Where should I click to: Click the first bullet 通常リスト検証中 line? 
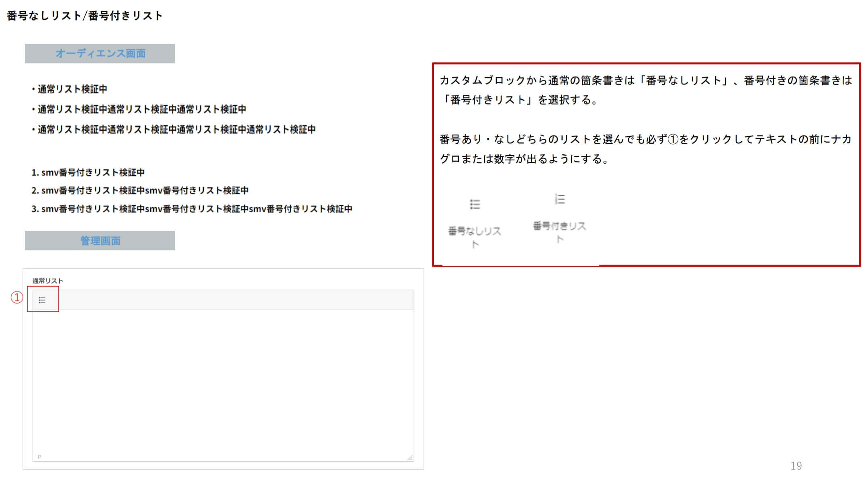(69, 89)
